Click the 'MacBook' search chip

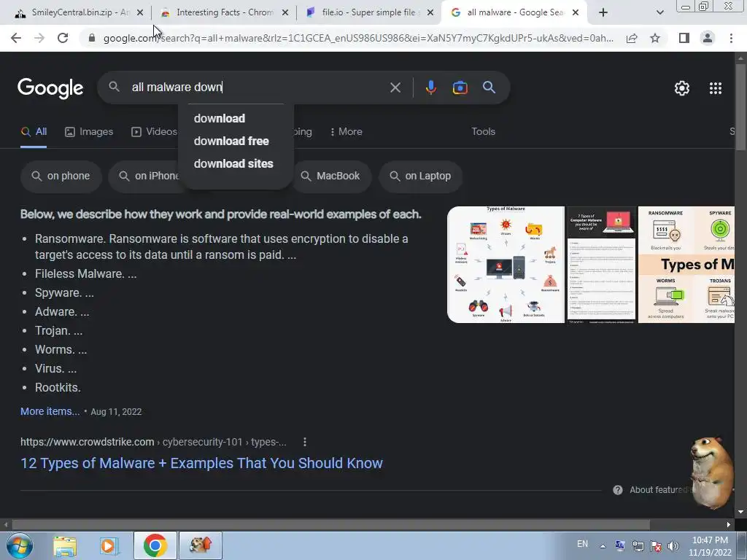point(332,176)
